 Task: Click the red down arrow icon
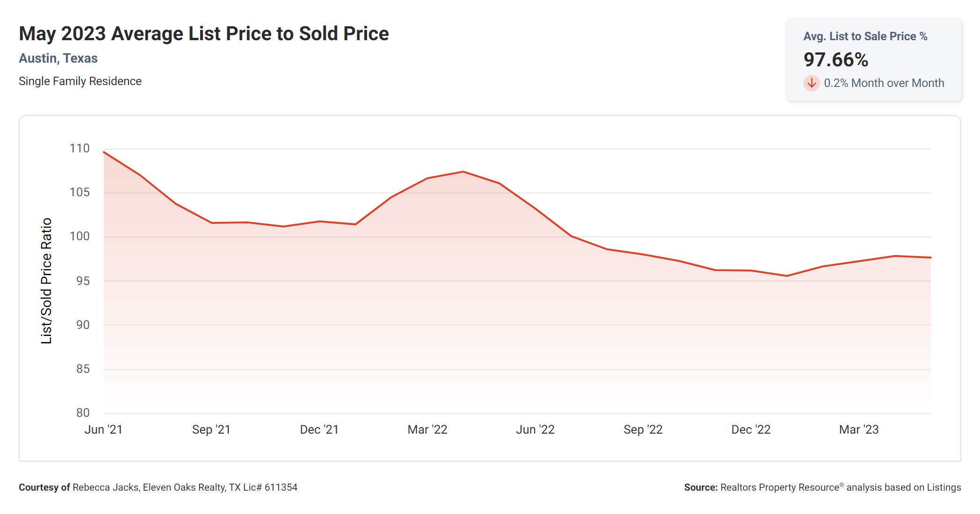click(x=812, y=83)
